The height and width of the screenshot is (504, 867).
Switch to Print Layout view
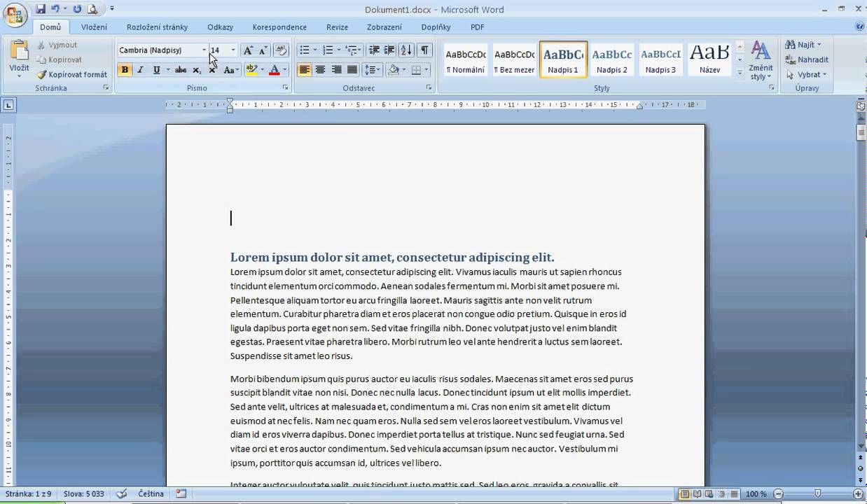pyautogui.click(x=684, y=494)
